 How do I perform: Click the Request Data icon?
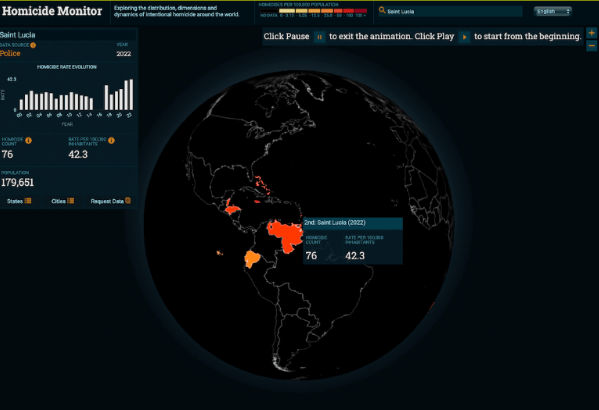tap(128, 201)
